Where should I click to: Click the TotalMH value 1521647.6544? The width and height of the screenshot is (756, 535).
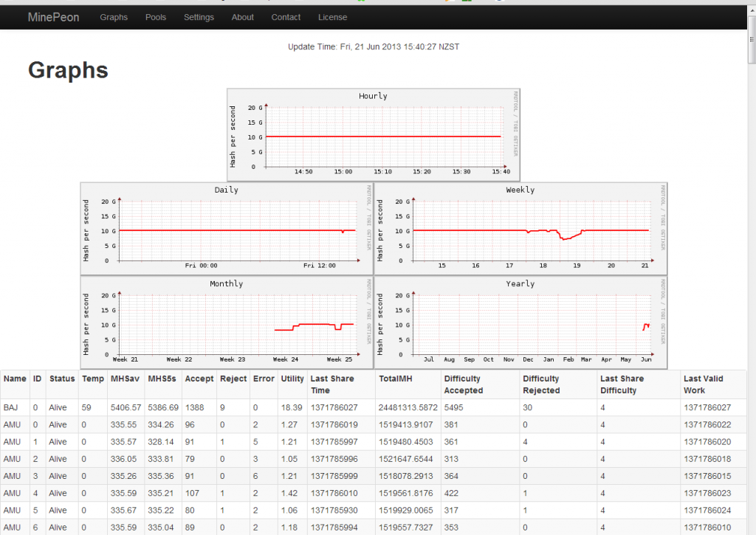[x=405, y=459]
